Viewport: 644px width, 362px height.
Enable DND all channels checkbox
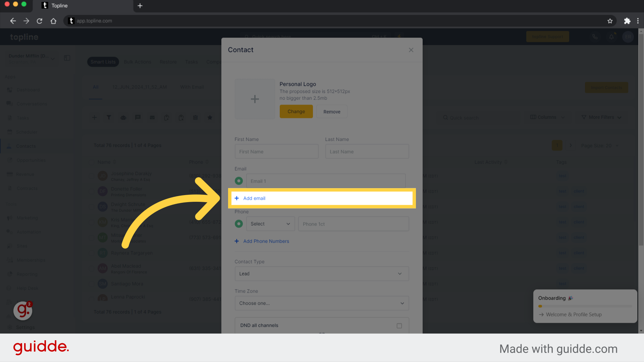399,325
